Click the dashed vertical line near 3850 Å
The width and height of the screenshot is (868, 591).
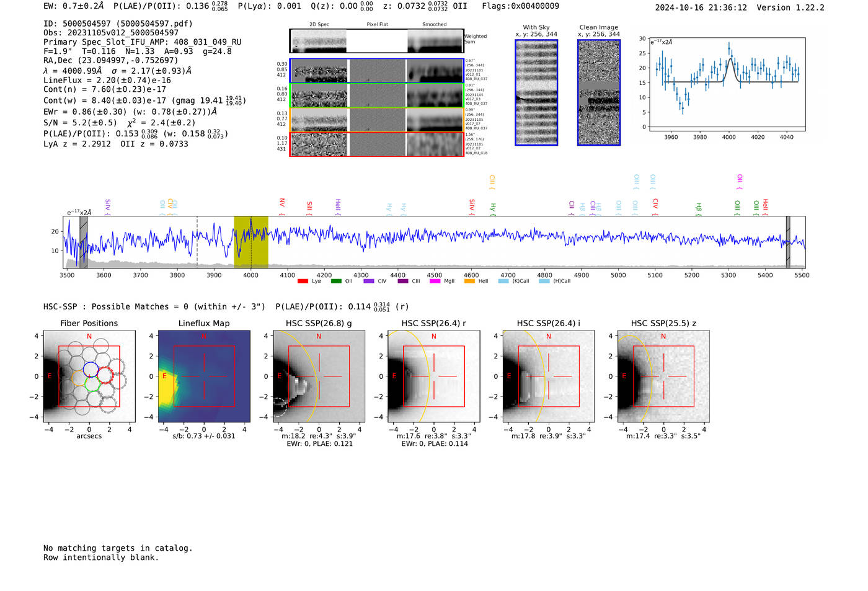(197, 242)
